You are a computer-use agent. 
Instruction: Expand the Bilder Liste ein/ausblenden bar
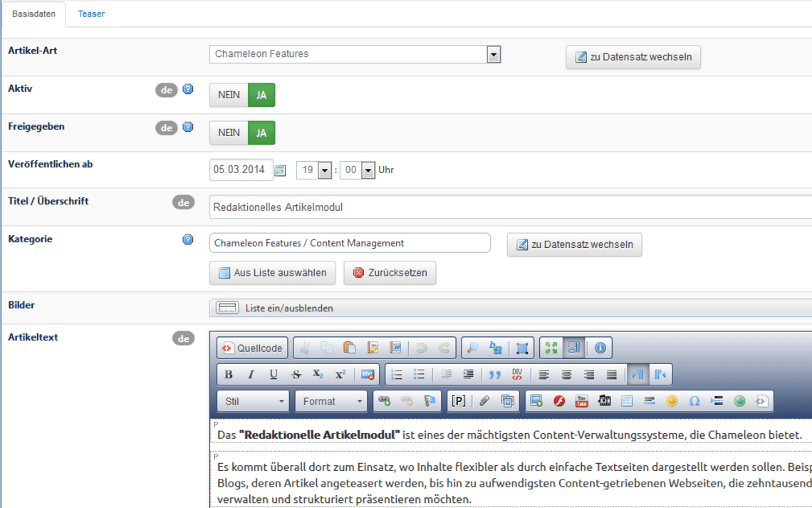point(511,308)
